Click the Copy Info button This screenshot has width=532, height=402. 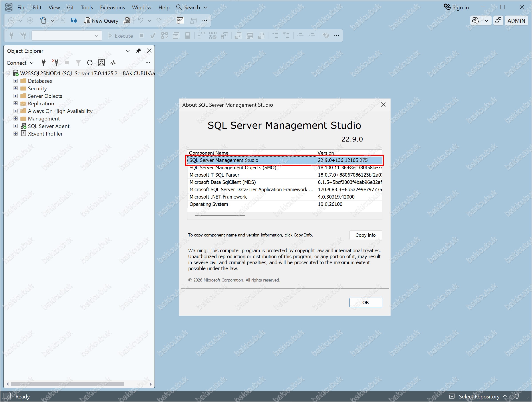coord(365,235)
